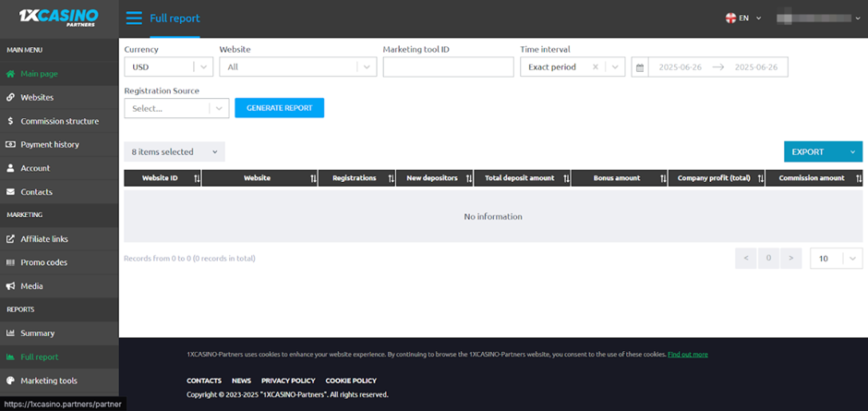
Task: Open the Summary report in the sidebar
Action: [38, 333]
